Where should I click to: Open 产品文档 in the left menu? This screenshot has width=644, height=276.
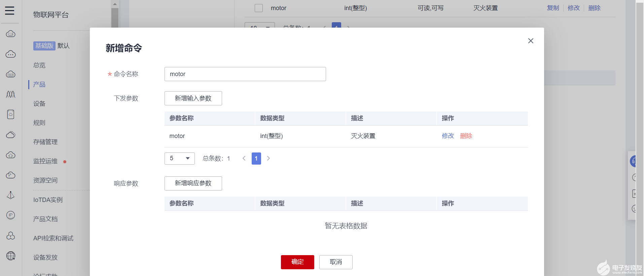(45, 219)
